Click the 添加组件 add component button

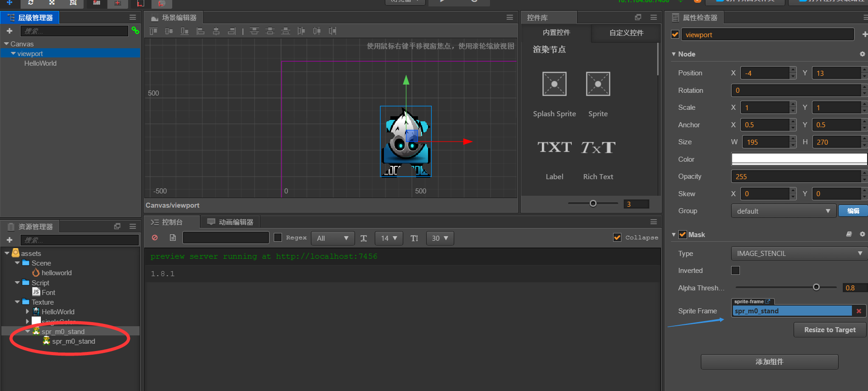769,362
